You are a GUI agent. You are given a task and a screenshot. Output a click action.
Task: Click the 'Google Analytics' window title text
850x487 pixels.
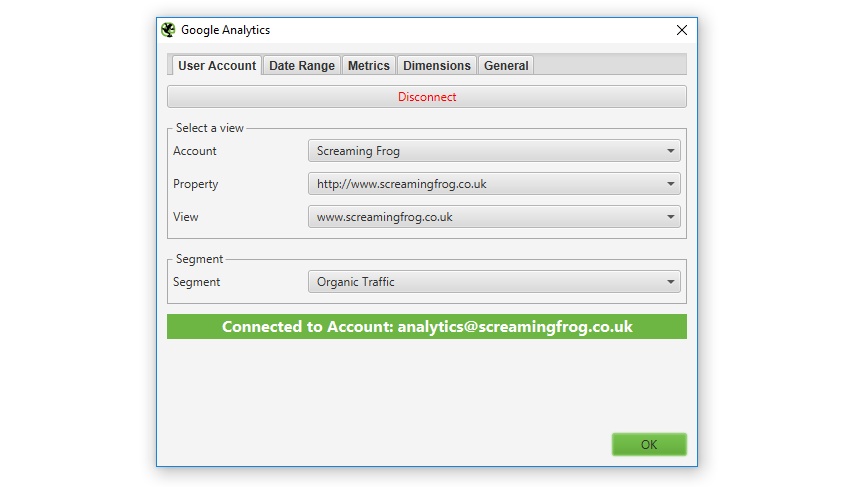point(226,30)
